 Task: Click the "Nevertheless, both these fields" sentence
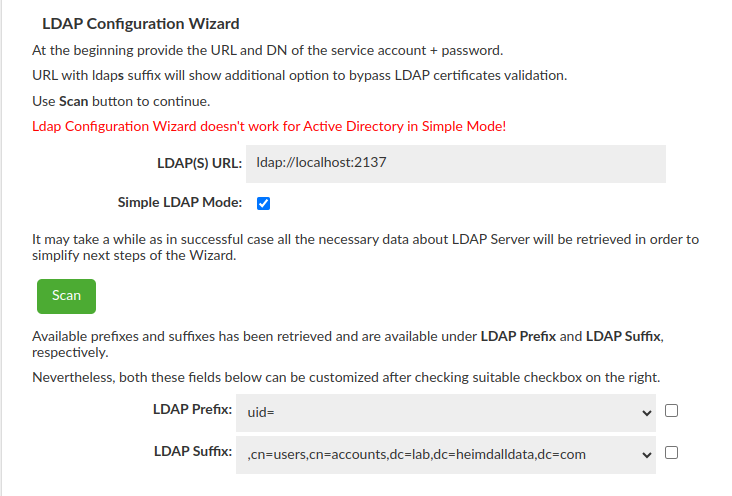click(346, 377)
